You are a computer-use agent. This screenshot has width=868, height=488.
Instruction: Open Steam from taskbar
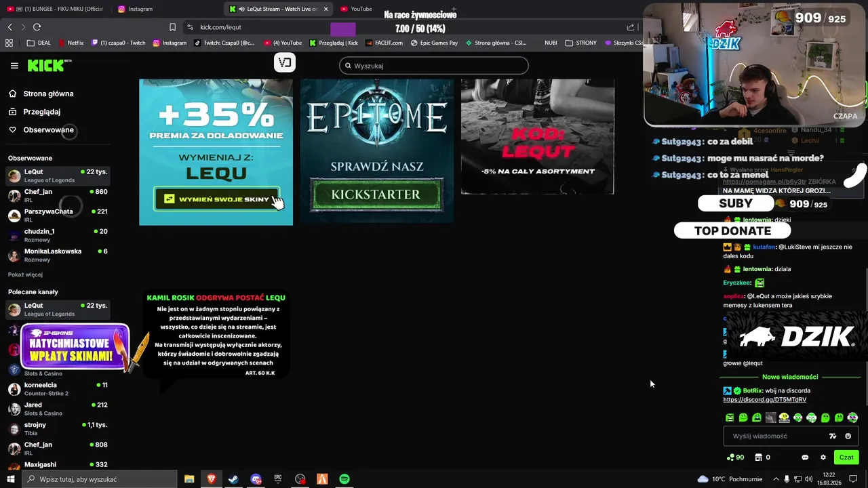(x=233, y=479)
